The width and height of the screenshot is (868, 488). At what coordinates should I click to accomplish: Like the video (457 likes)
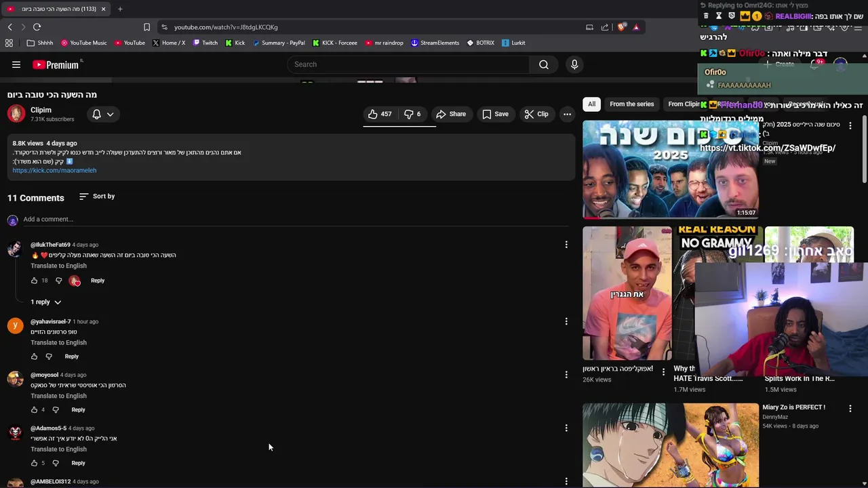click(380, 114)
